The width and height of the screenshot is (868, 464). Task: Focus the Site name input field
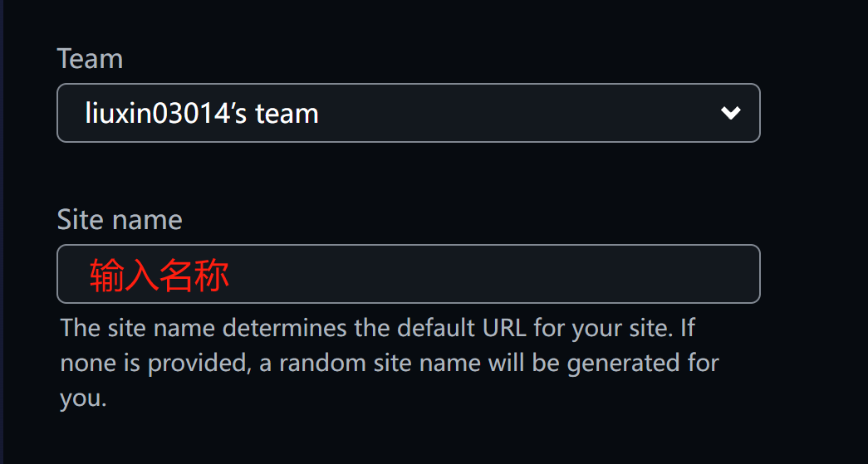pyautogui.click(x=409, y=274)
